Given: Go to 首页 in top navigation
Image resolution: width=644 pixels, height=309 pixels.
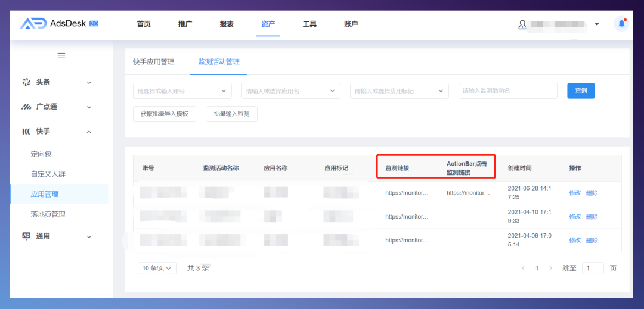Looking at the screenshot, I should coord(144,24).
